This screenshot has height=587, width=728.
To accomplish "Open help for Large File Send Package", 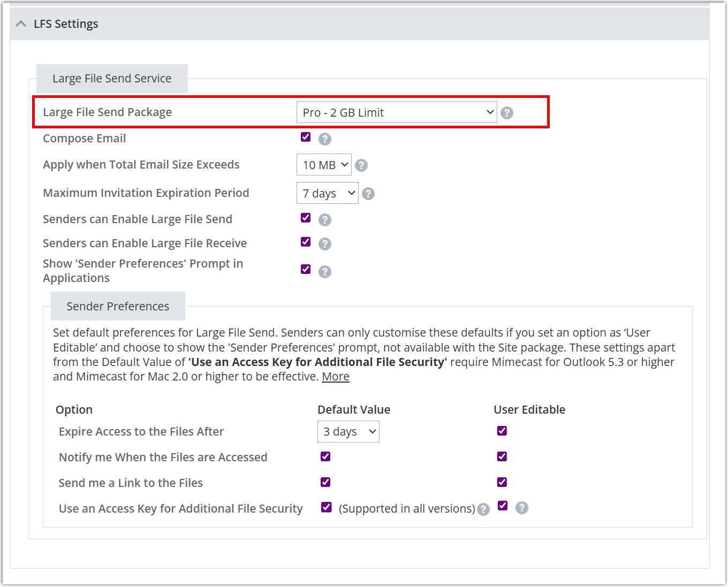I will (507, 112).
